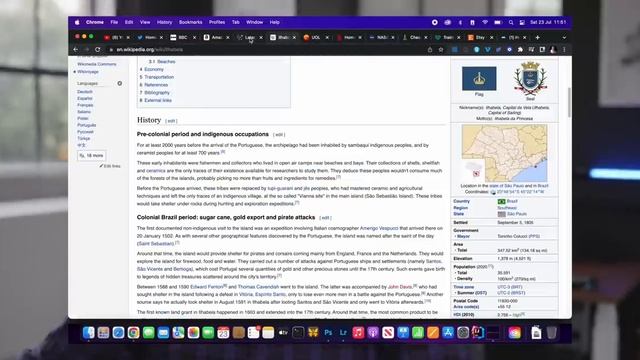Click the page vertical scrollbar
The height and width of the screenshot is (360, 640).
pyautogui.click(x=569, y=102)
